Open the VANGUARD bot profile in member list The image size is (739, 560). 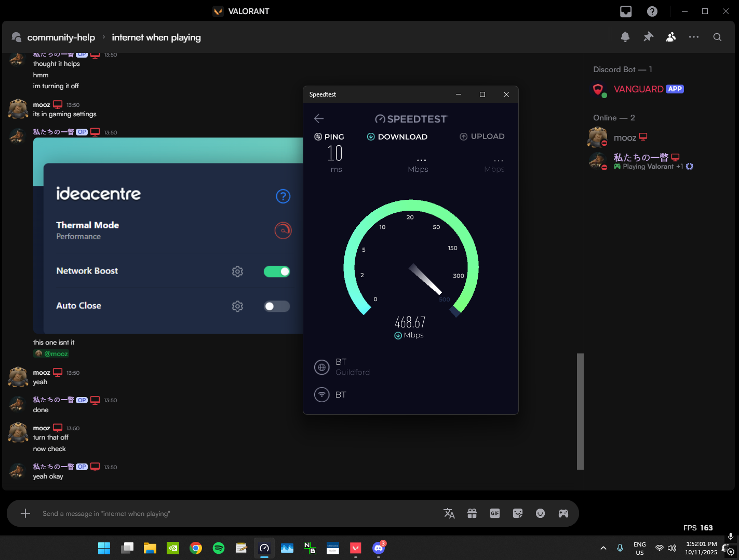pos(638,89)
